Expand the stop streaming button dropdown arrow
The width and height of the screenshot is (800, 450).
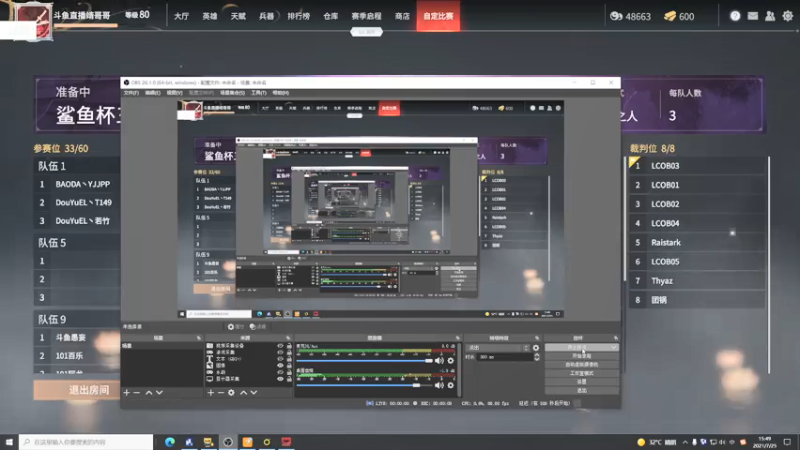pyautogui.click(x=613, y=347)
